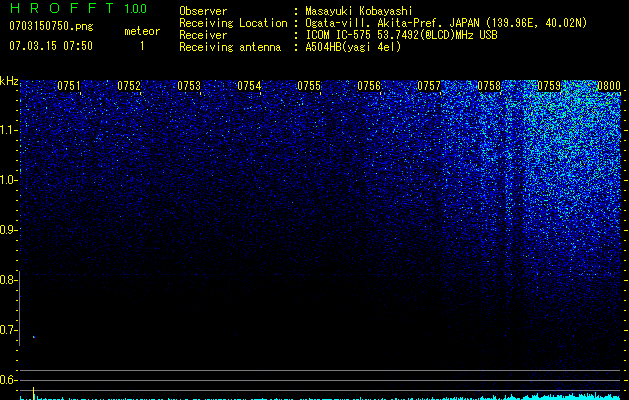Click the 0754 time marker

pyautogui.click(x=249, y=86)
